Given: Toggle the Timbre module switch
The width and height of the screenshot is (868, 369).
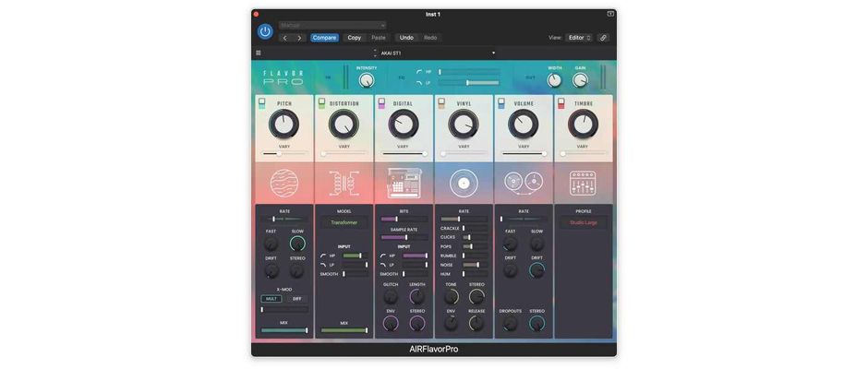Looking at the screenshot, I should pos(561,103).
